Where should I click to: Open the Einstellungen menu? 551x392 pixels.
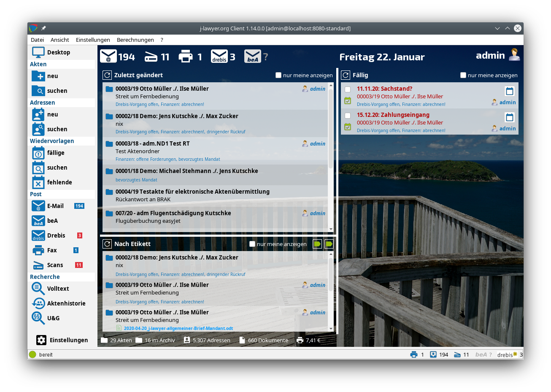(x=93, y=40)
